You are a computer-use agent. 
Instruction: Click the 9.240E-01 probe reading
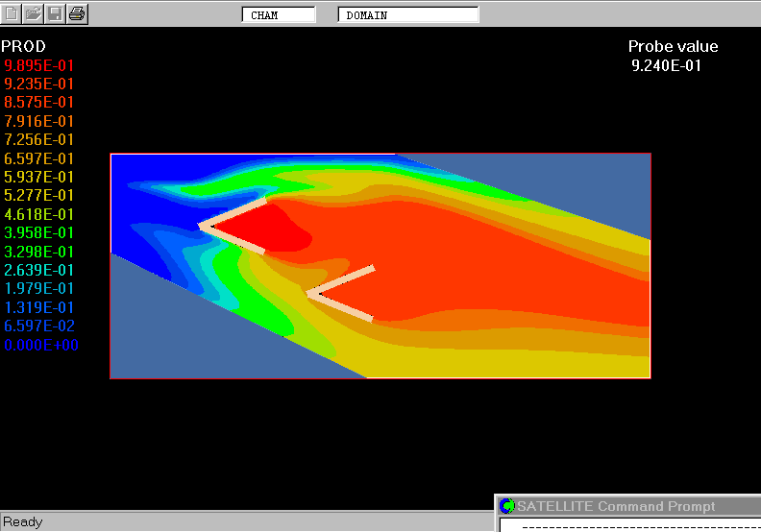pos(666,65)
